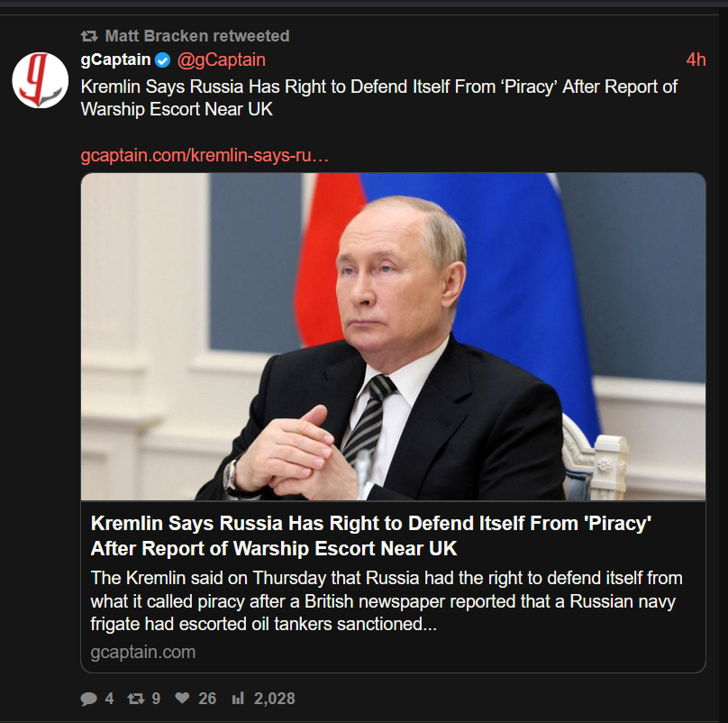Click the card description starting 'The Kremlin said'
This screenshot has width=728, height=723.
(387, 600)
